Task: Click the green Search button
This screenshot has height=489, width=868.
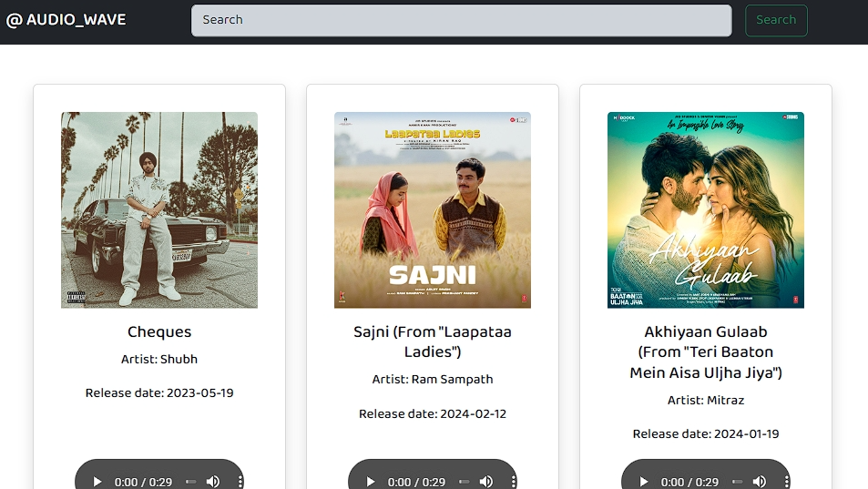Action: (x=776, y=20)
